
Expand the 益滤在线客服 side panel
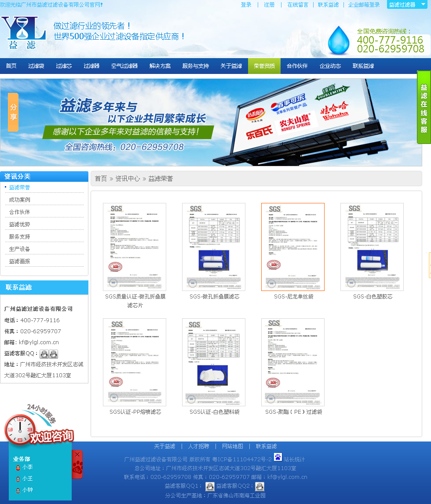[424, 108]
